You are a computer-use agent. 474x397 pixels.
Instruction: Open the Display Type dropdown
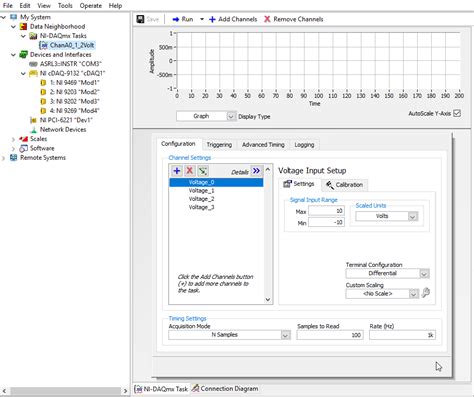231,116
